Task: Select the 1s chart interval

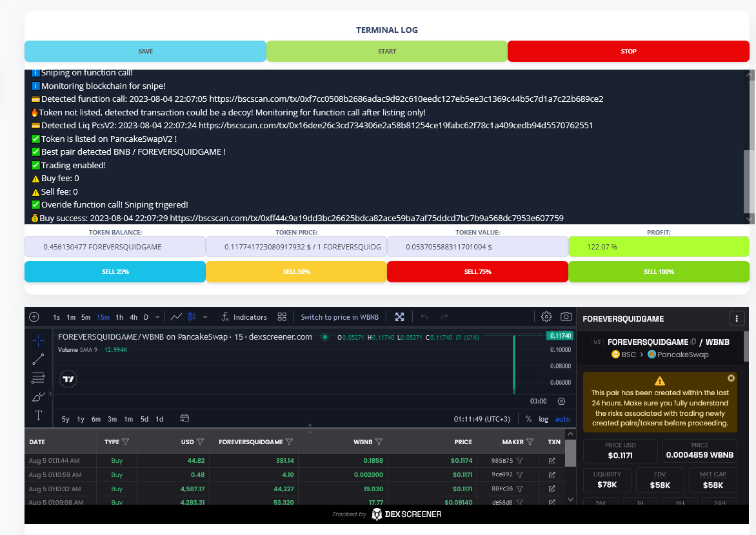Action: pos(56,317)
